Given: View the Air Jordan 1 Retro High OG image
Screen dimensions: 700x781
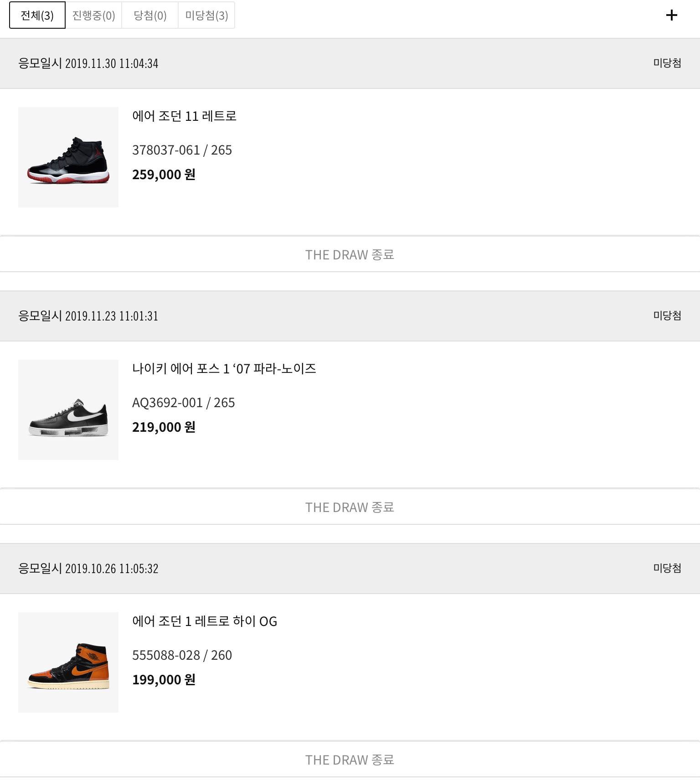Looking at the screenshot, I should tap(68, 662).
